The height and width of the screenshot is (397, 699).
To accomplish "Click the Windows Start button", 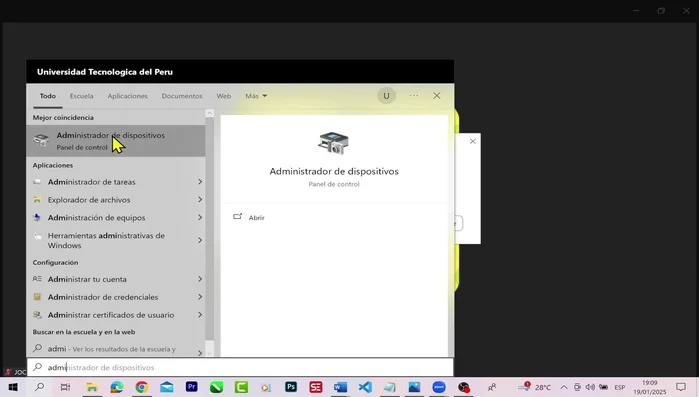I will (x=13, y=387).
